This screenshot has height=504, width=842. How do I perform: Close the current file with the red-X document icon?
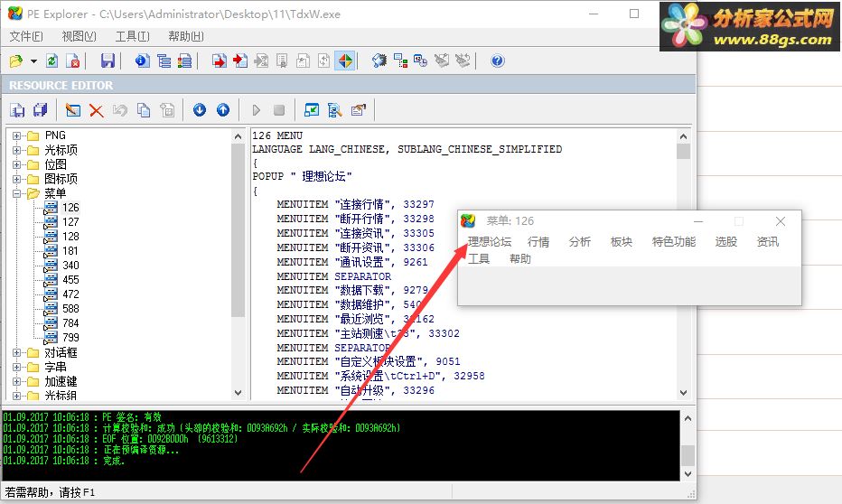click(x=73, y=61)
